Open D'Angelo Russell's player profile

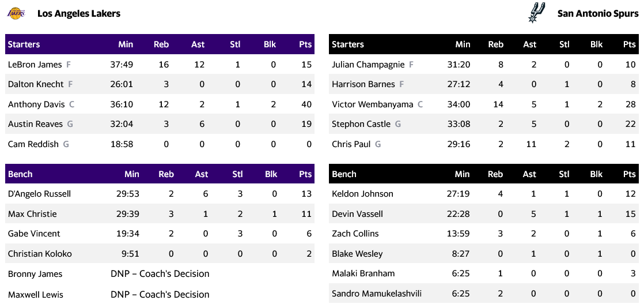[x=39, y=194]
